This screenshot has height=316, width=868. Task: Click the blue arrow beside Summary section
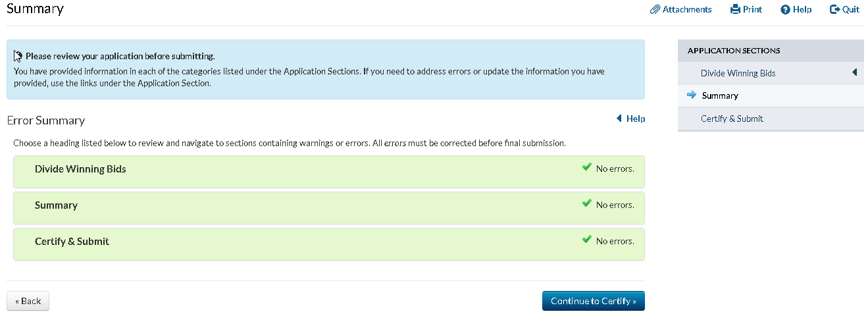pos(691,95)
